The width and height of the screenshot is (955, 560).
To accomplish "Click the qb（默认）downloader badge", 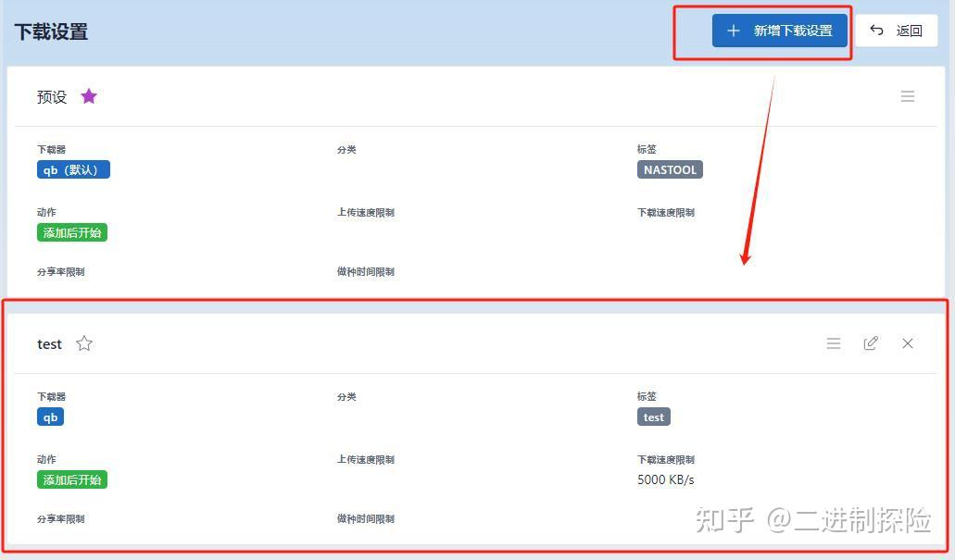I will click(73, 169).
